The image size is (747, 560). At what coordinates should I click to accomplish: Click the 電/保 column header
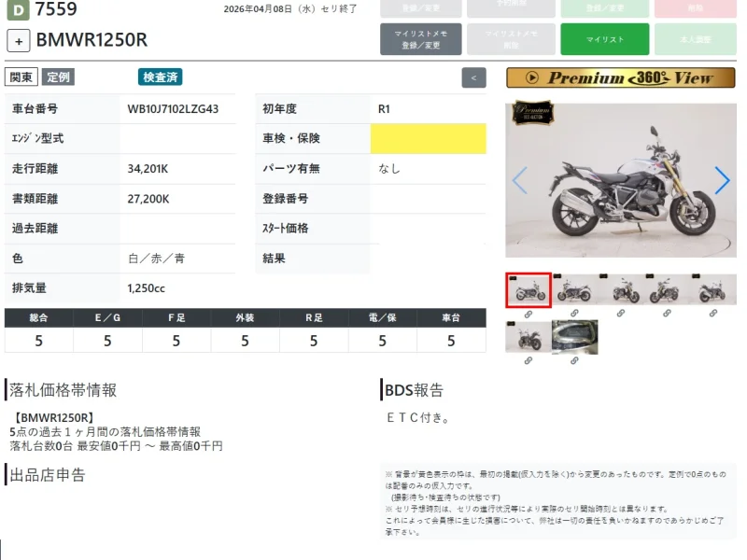click(x=383, y=317)
